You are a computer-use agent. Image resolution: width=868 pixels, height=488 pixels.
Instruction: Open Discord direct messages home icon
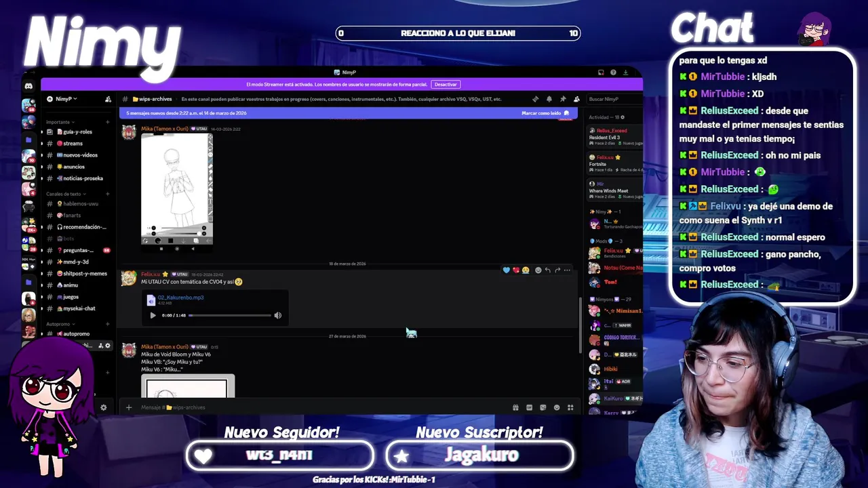click(x=28, y=86)
